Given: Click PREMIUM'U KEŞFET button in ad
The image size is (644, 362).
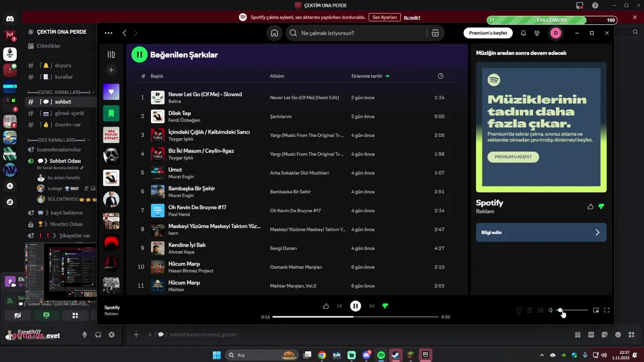Looking at the screenshot, I should 513,157.
